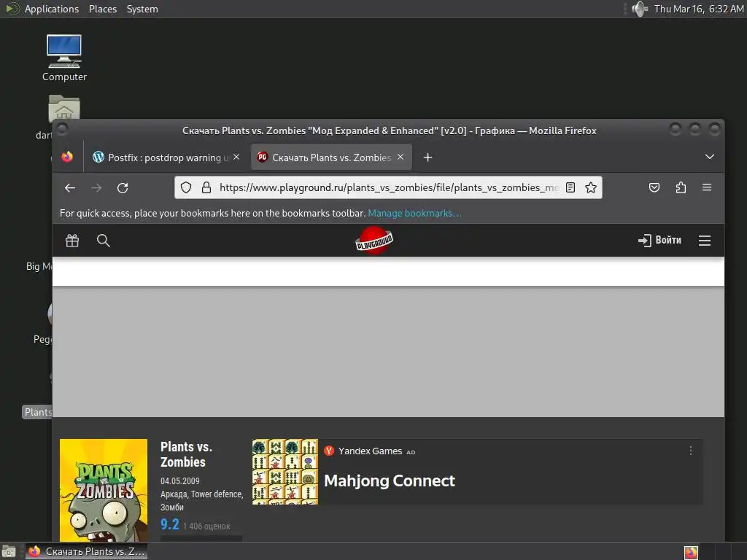Go back using the browser back arrow
747x560 pixels.
point(70,188)
